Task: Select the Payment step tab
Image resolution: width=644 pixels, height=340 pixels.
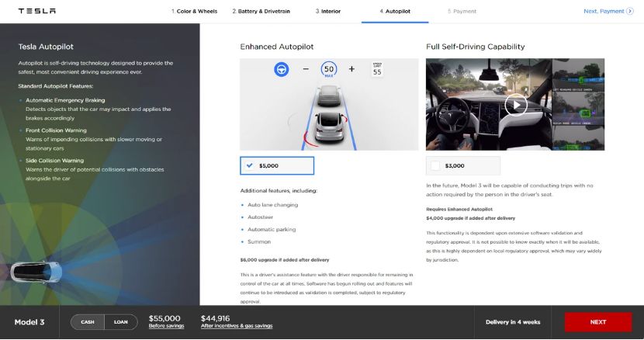Action: (462, 12)
